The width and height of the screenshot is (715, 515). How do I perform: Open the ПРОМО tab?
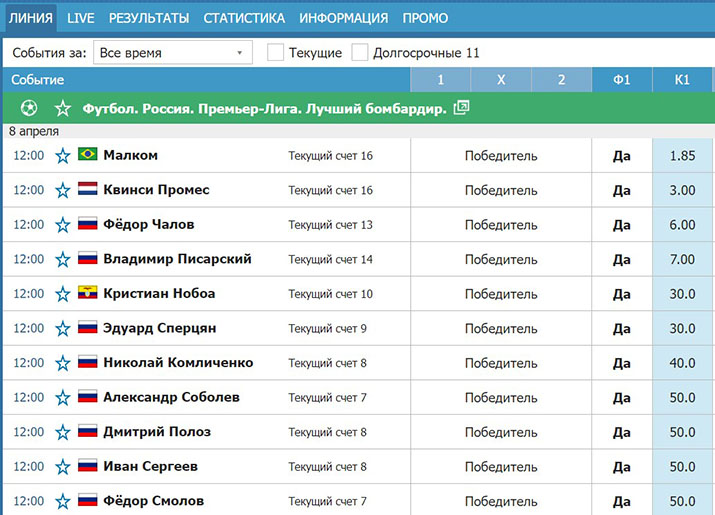425,18
